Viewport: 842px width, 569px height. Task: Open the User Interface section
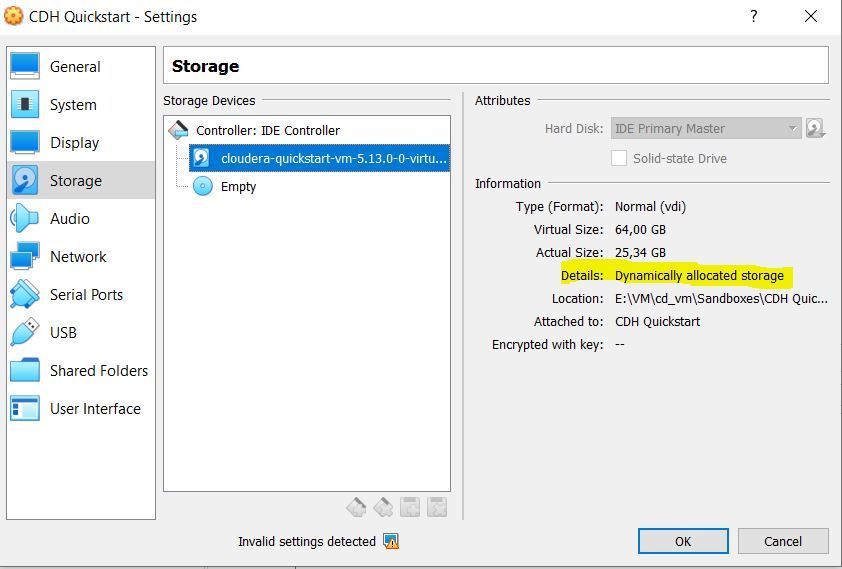tap(81, 408)
